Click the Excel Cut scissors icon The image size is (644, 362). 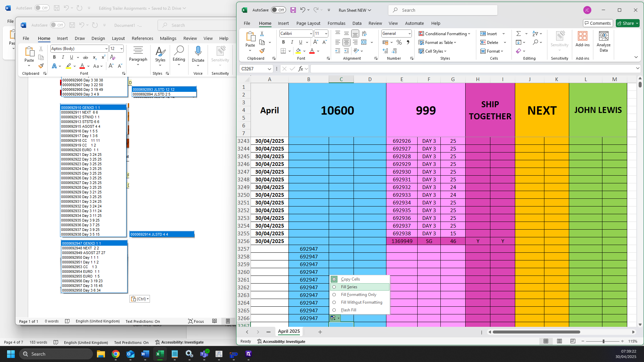pos(262,34)
